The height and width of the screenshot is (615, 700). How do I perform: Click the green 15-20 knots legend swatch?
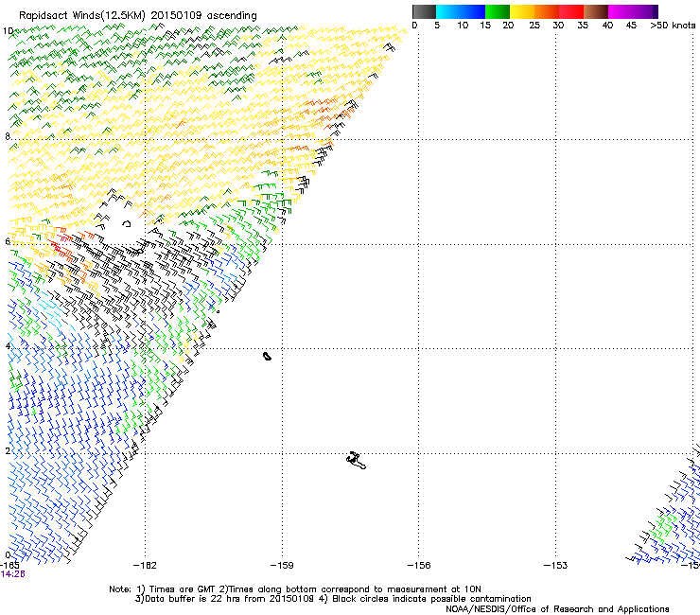coord(498,11)
